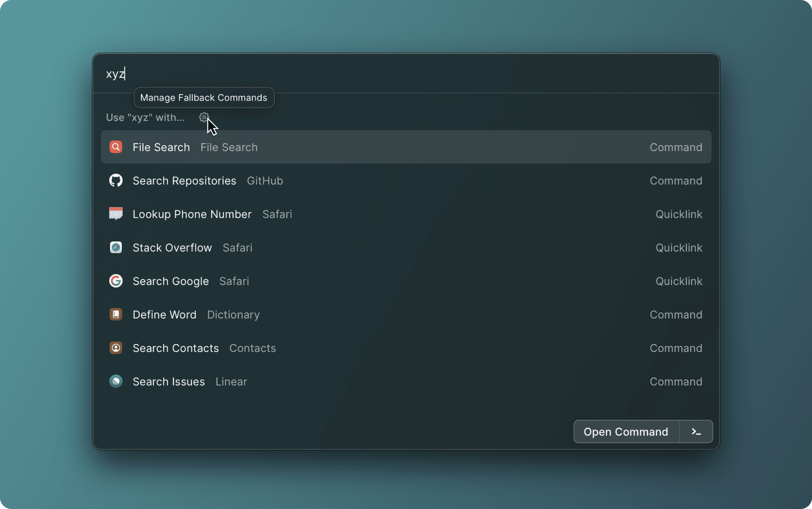Click the File Search magnifier icon
Screen dimensions: 812x509
pos(116,147)
